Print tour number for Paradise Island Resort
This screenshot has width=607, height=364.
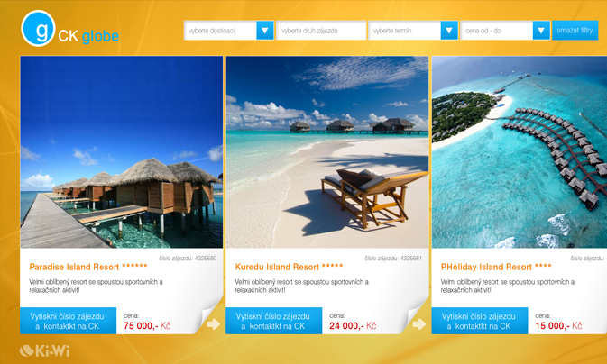point(69,321)
